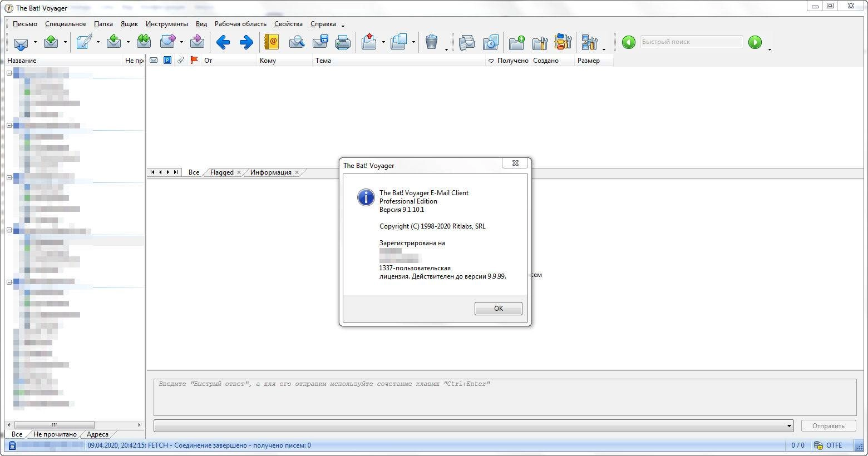The width and height of the screenshot is (868, 456).
Task: Click the account properties network-tools icon
Action: point(589,42)
